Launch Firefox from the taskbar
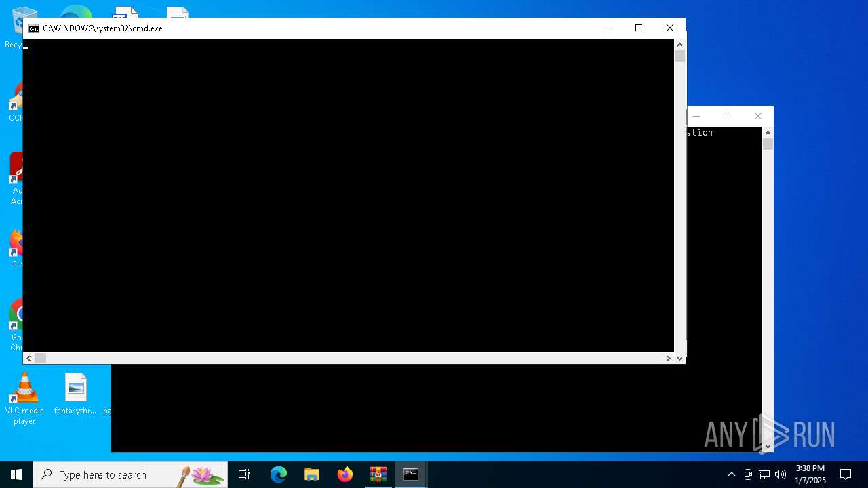The width and height of the screenshot is (868, 488). point(345,474)
